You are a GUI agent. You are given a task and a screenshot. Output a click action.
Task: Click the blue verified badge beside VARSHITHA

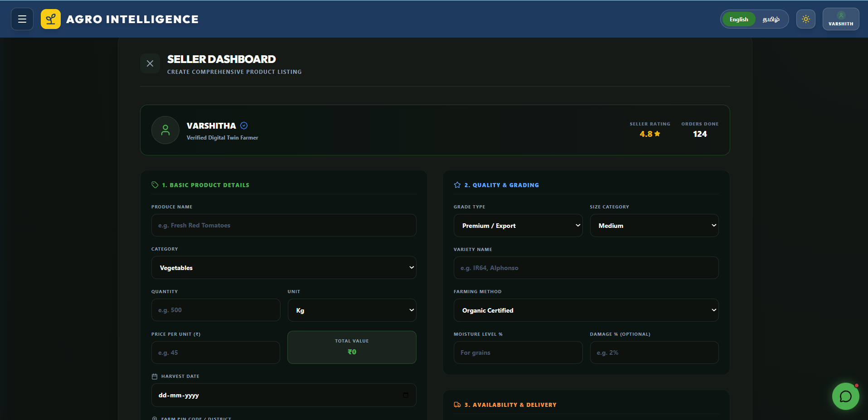click(244, 126)
